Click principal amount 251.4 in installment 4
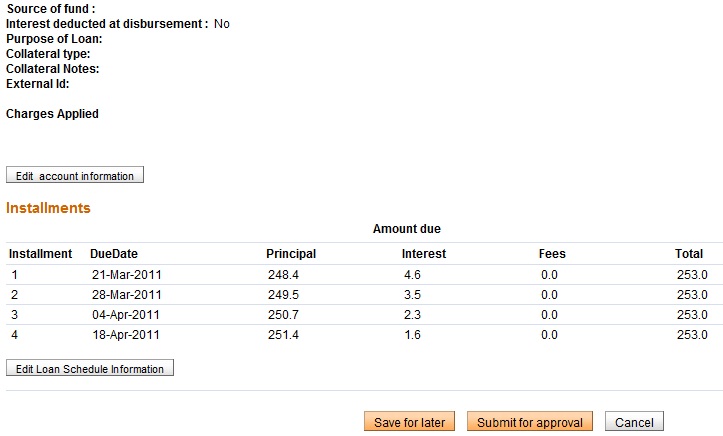The image size is (723, 436). 283,335
